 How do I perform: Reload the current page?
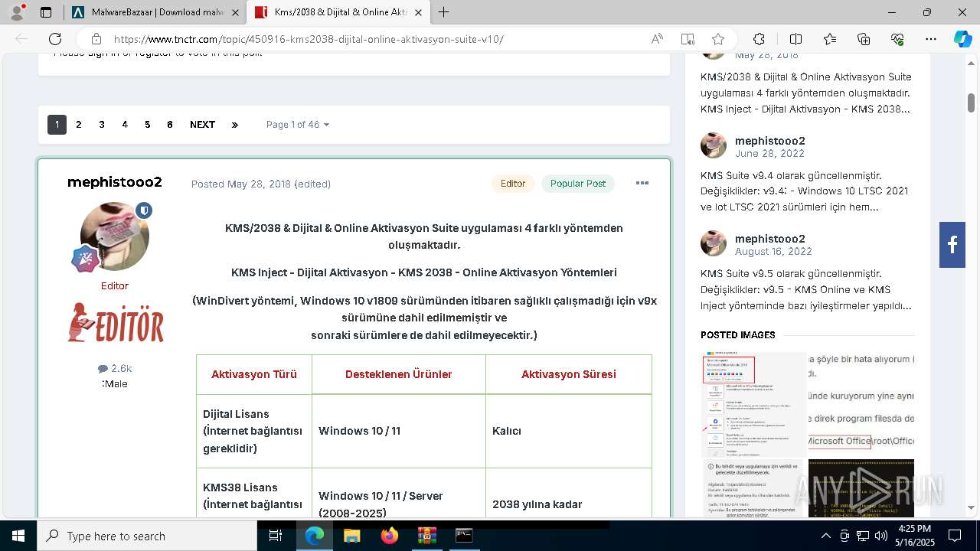point(55,39)
